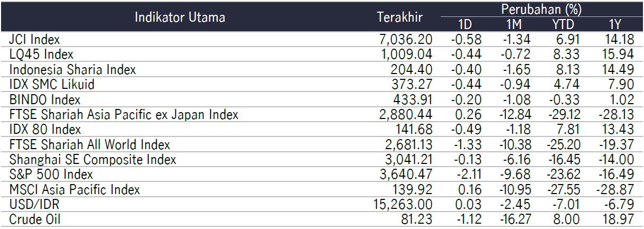Select the IDX 80 Index label
The width and height of the screenshot is (644, 229).
click(x=45, y=130)
